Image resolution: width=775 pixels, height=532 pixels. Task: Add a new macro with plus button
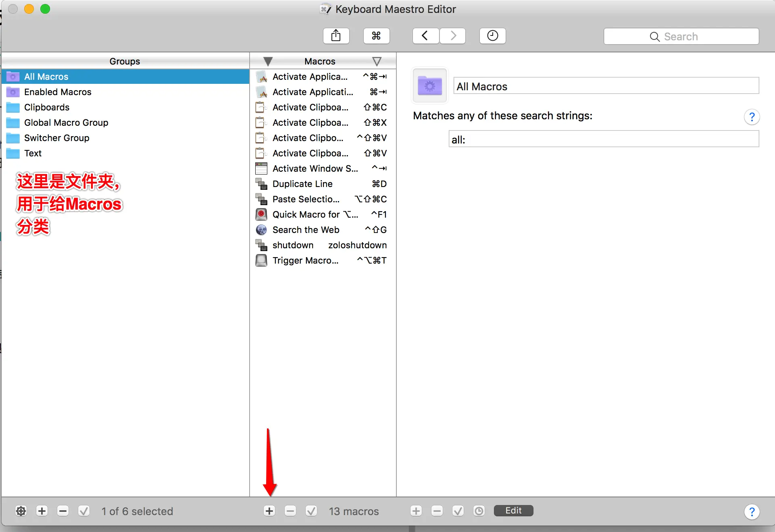click(269, 511)
